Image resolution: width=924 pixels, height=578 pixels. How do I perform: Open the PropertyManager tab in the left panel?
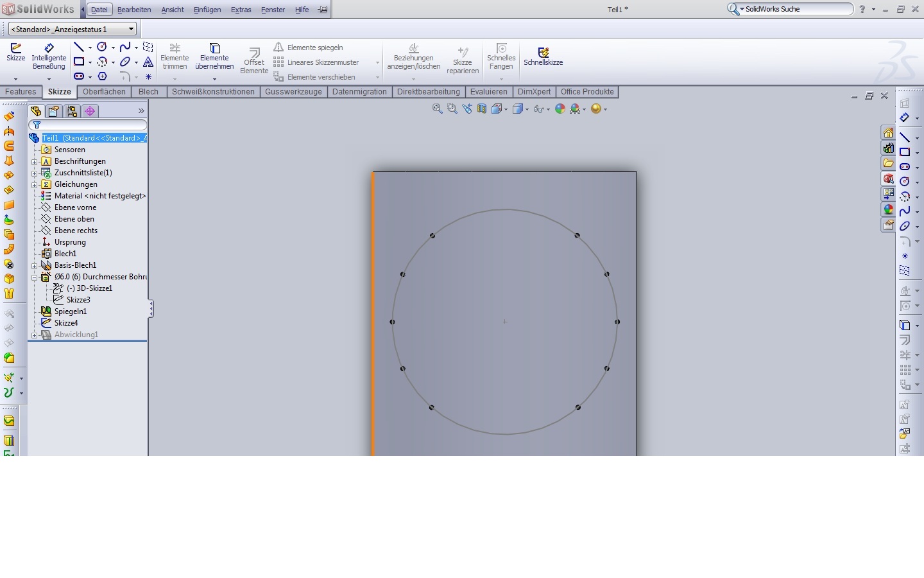(54, 111)
